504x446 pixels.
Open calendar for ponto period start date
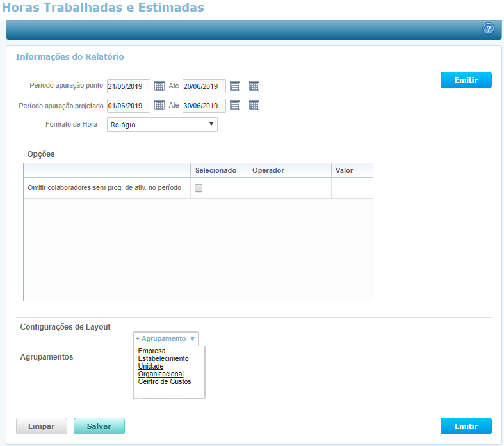(159, 86)
